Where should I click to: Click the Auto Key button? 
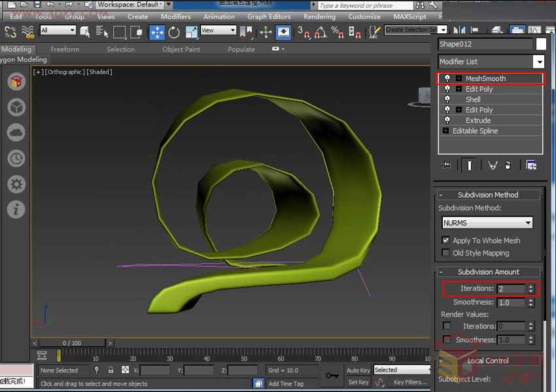click(358, 370)
